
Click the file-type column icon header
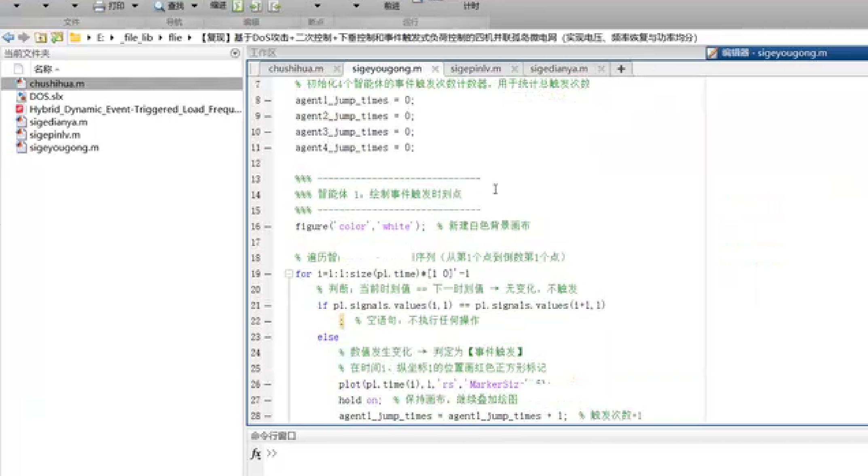click(x=18, y=69)
